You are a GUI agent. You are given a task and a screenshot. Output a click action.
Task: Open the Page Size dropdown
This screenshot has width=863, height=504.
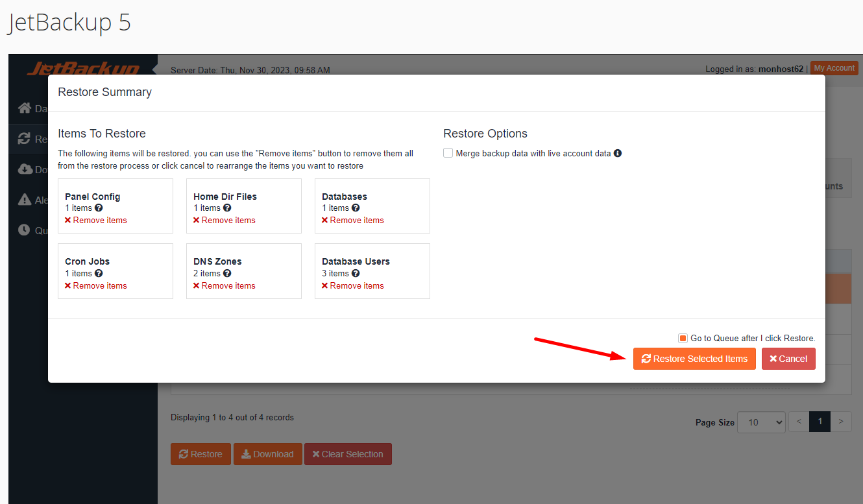click(x=761, y=422)
